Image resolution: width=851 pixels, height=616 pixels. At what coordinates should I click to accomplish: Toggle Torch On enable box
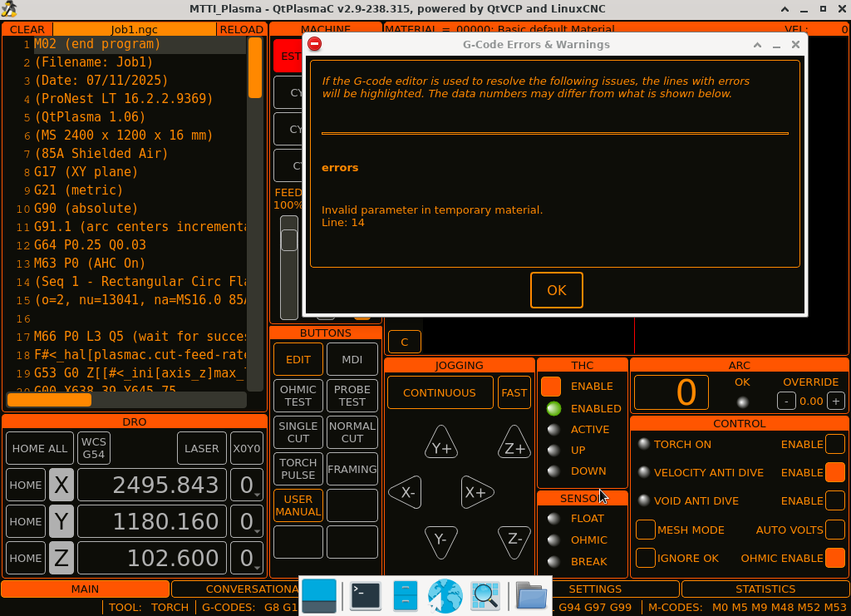[x=835, y=444]
